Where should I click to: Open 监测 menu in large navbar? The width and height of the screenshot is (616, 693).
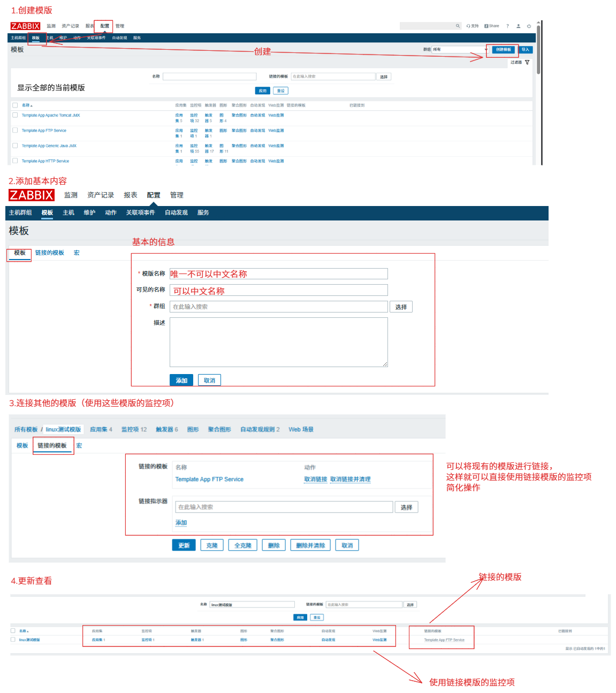pos(71,195)
